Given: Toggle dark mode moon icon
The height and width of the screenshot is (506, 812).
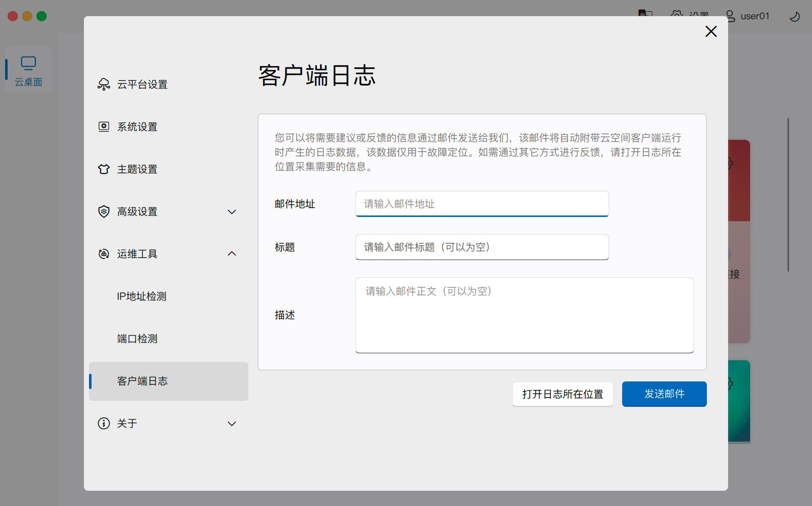Looking at the screenshot, I should pos(795,17).
